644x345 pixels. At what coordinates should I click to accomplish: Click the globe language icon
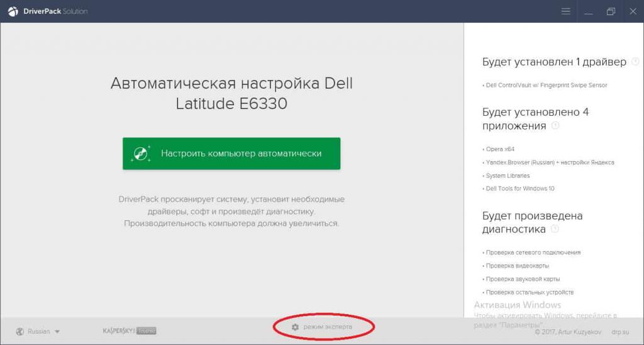19,331
